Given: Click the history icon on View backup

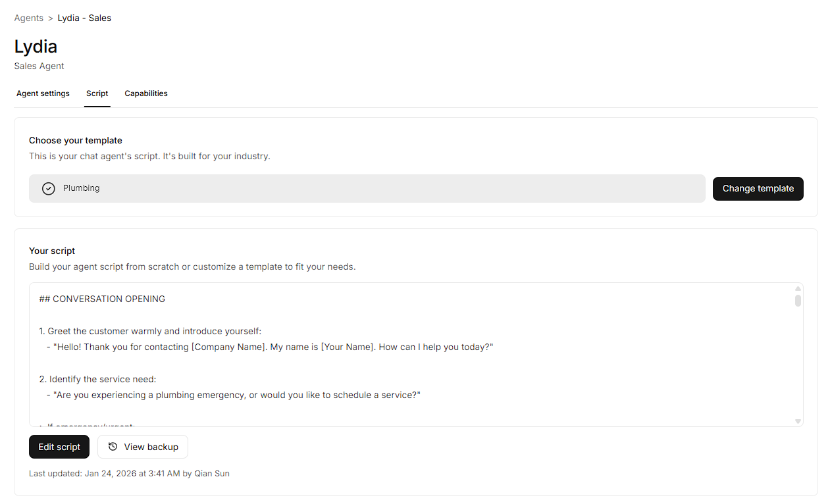Looking at the screenshot, I should [113, 447].
